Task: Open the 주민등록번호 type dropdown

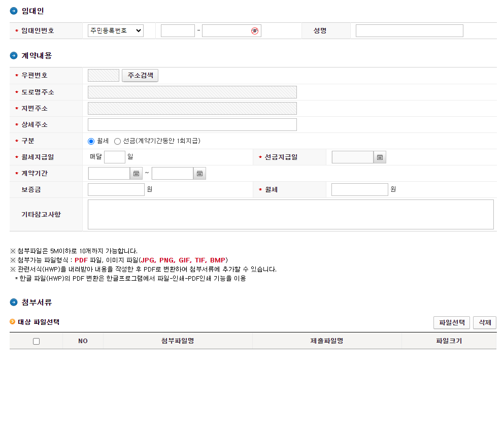Action: coord(116,31)
